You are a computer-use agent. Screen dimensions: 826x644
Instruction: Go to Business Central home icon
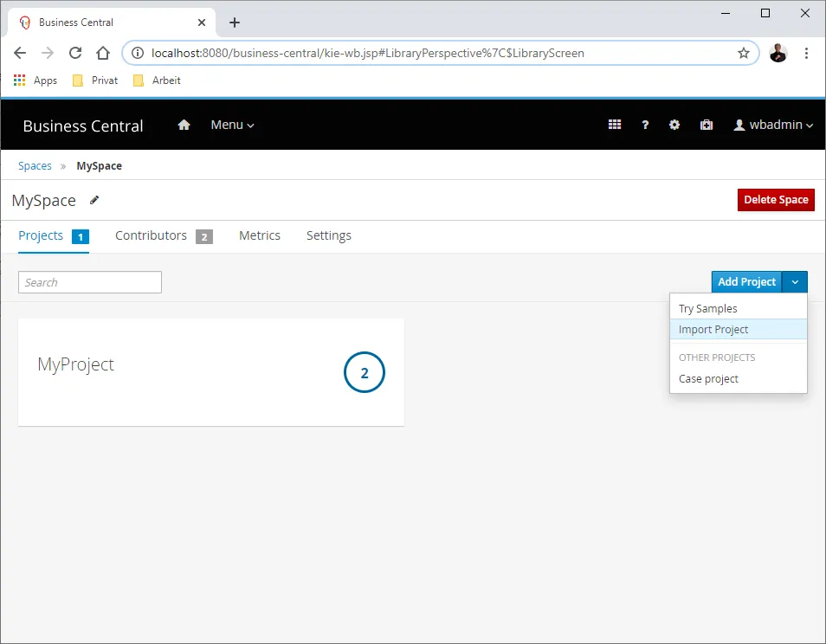184,125
